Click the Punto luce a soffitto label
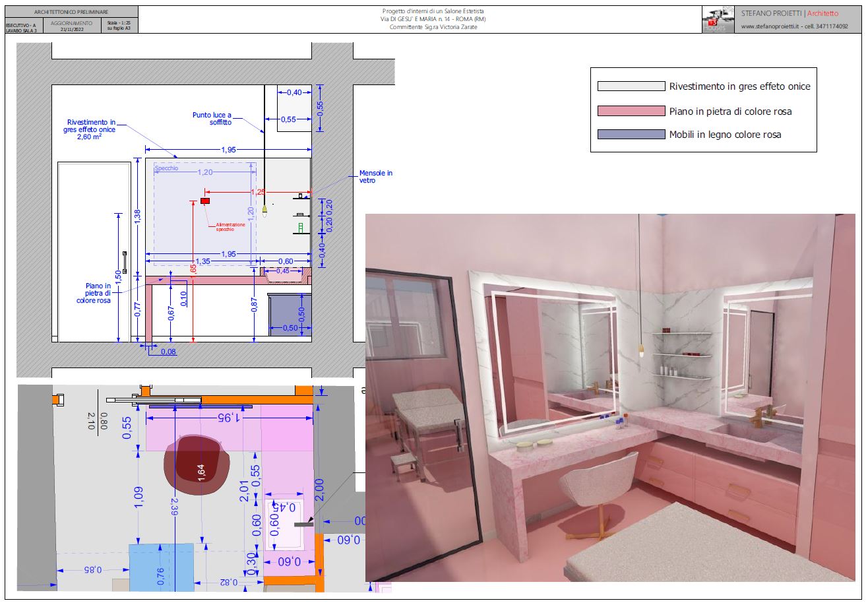868x607 pixels. pyautogui.click(x=212, y=118)
